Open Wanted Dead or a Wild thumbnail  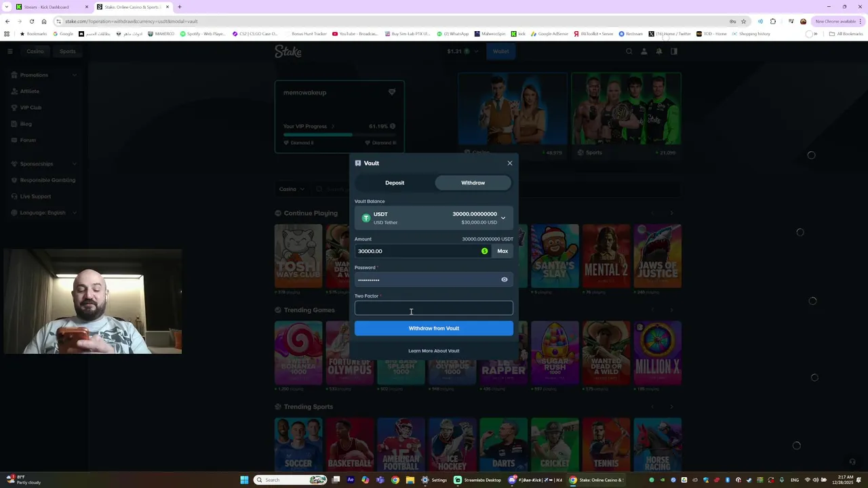(x=606, y=353)
